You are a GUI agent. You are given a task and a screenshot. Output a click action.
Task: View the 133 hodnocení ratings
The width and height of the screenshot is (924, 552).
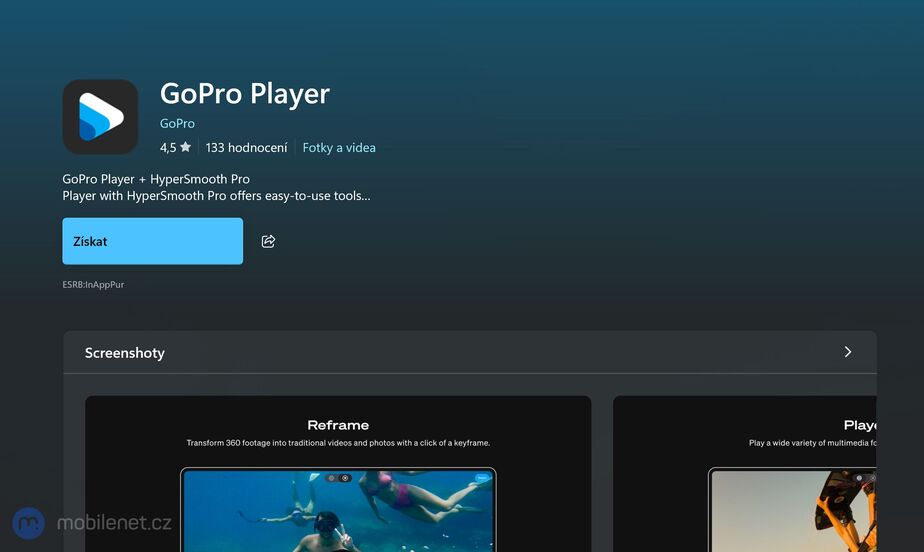pos(246,147)
